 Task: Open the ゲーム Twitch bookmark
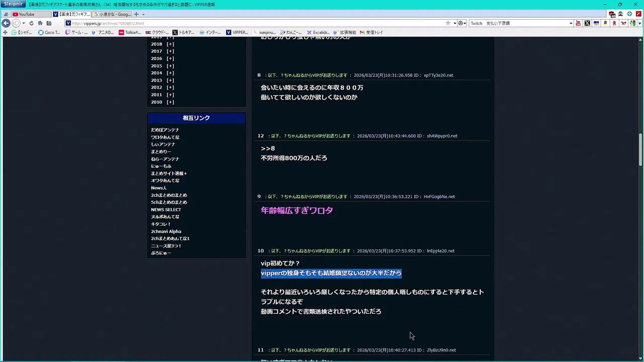point(76,32)
